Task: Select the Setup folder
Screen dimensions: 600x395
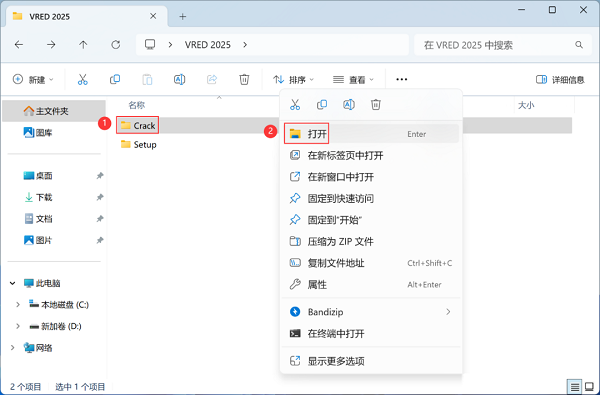Action: [x=139, y=144]
